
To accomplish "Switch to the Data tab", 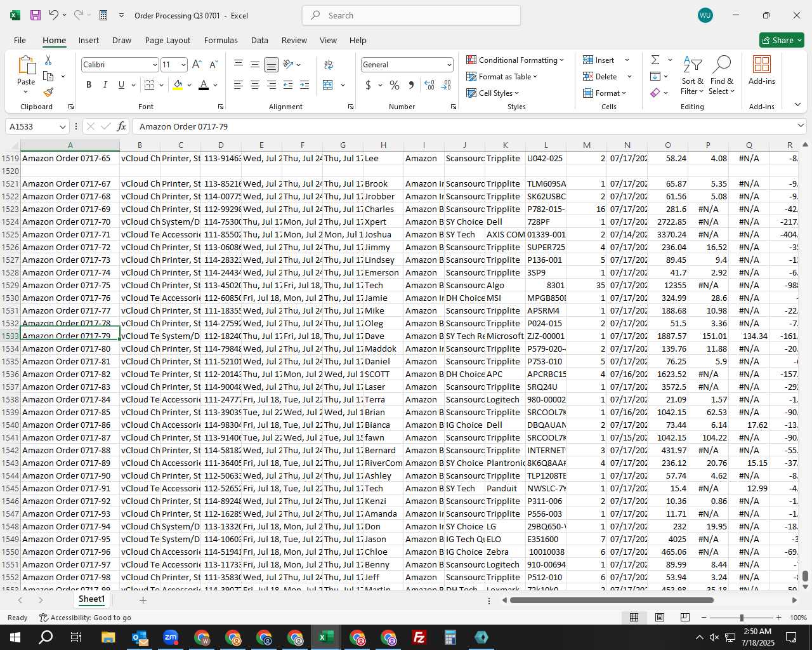I will click(x=259, y=40).
